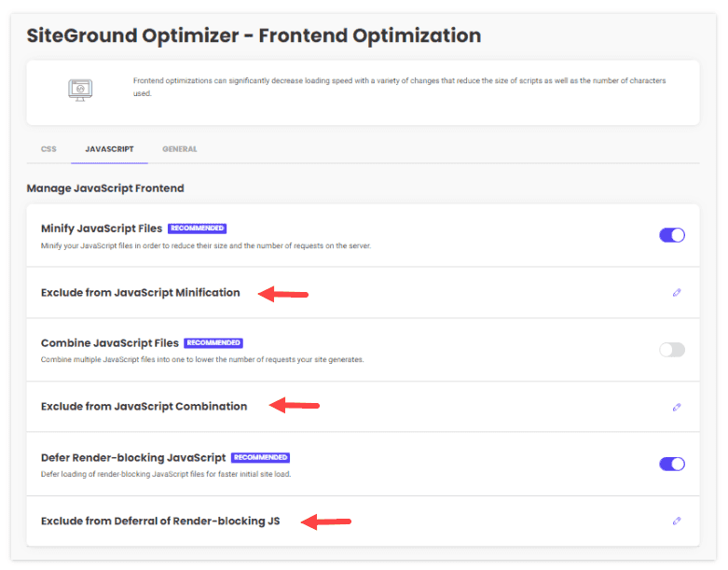Click the 'Combine multiple JavaScript files into one' description

click(202, 359)
